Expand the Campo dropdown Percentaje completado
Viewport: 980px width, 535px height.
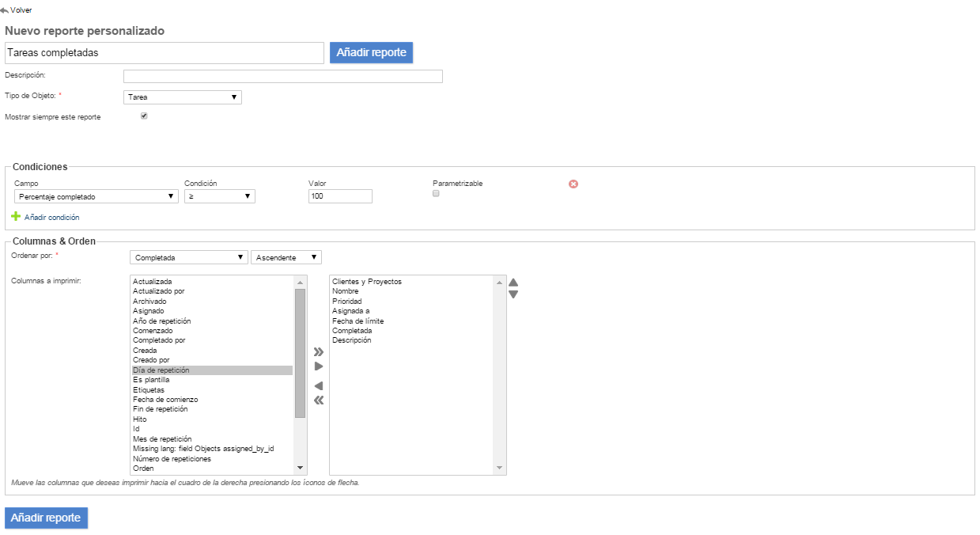pos(97,196)
